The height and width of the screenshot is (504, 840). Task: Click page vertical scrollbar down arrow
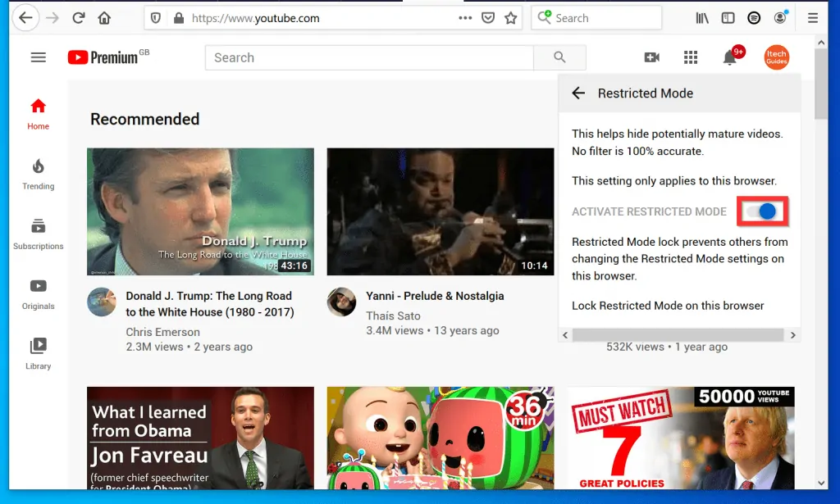pyautogui.click(x=821, y=483)
